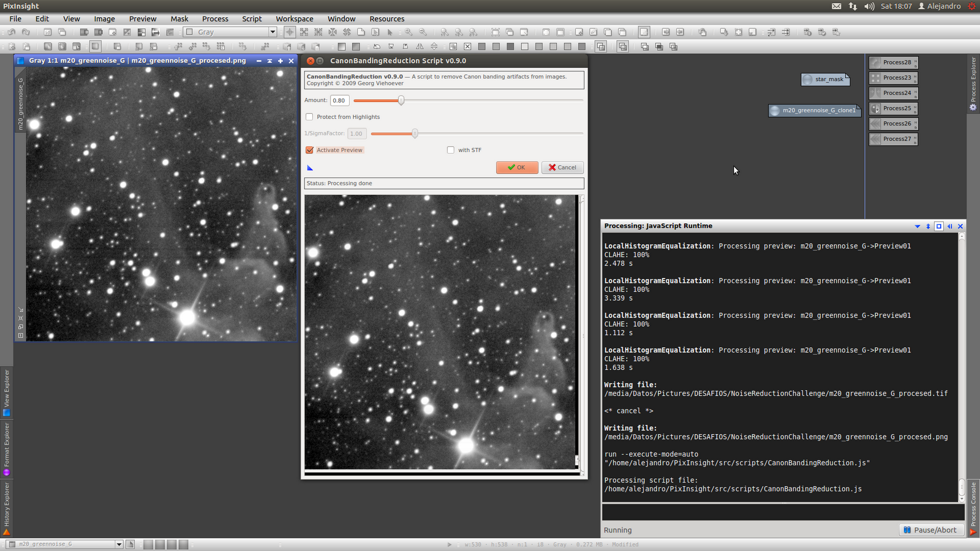Screen dimensions: 980x551
Task: Click the Alejandro user menu in top panel
Action: click(x=939, y=6)
